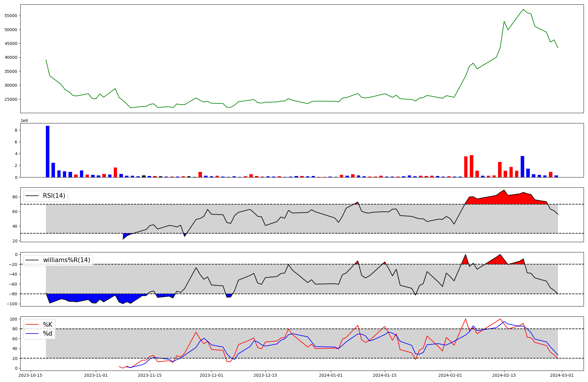Click the 2024-02-15 date axis label
The width and height of the screenshot is (588, 382).
pos(504,375)
